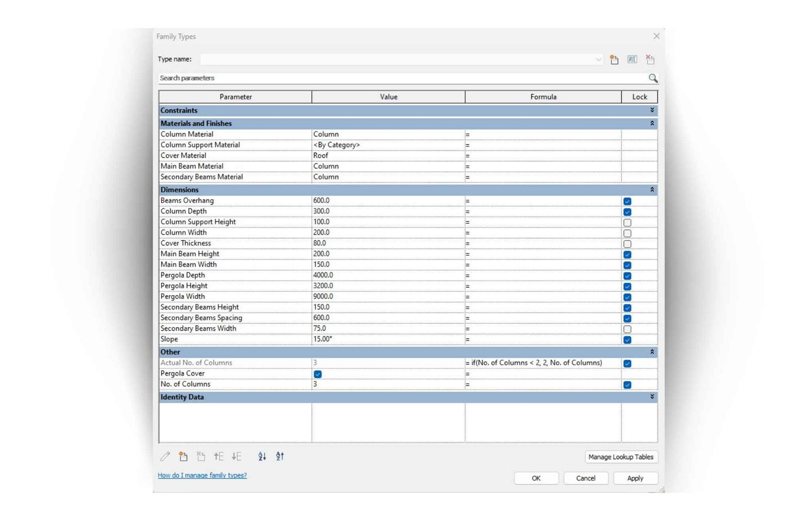Click the pencil Edit Parameter icon
The width and height of the screenshot is (812, 525).
(x=165, y=456)
